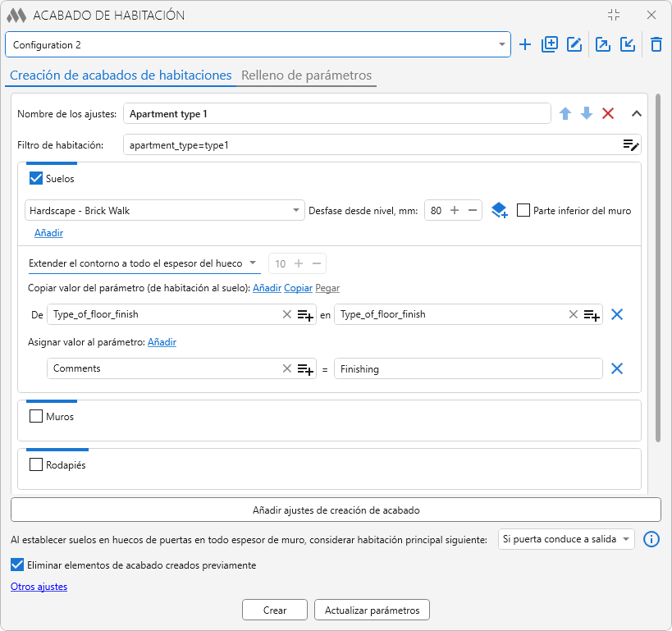Collapse the Apartment type 1 settings panel
This screenshot has height=631, width=672.
coord(637,113)
